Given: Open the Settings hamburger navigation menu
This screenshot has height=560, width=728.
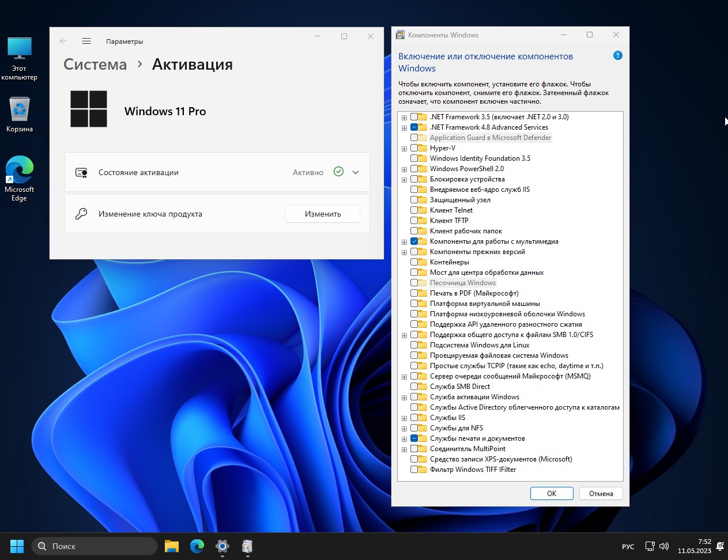Looking at the screenshot, I should click(x=86, y=41).
